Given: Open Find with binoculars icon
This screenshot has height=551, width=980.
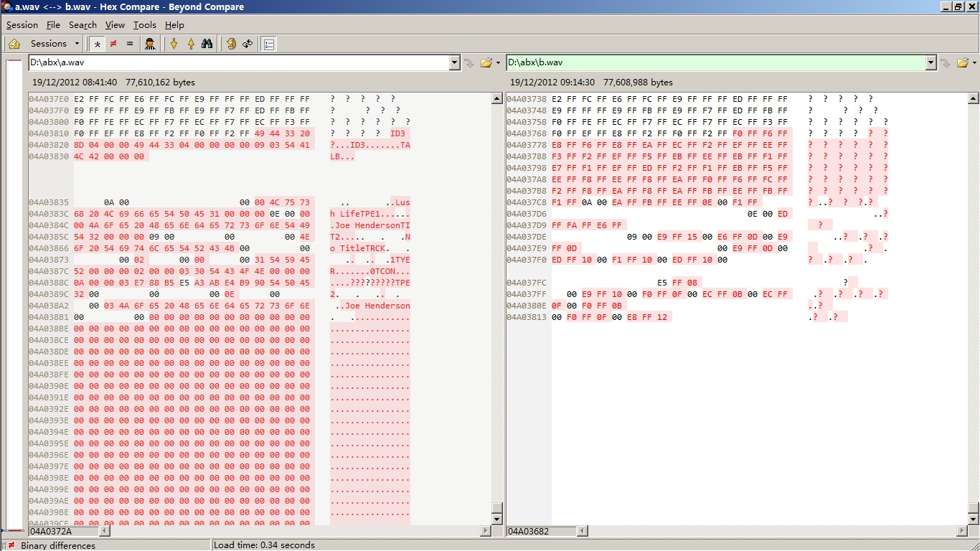Looking at the screenshot, I should pos(207,44).
